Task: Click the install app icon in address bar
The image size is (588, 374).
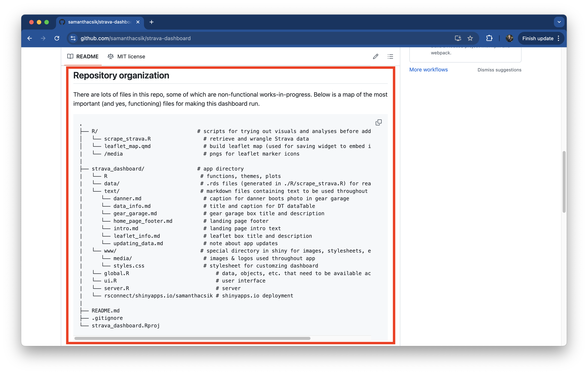Action: [458, 38]
